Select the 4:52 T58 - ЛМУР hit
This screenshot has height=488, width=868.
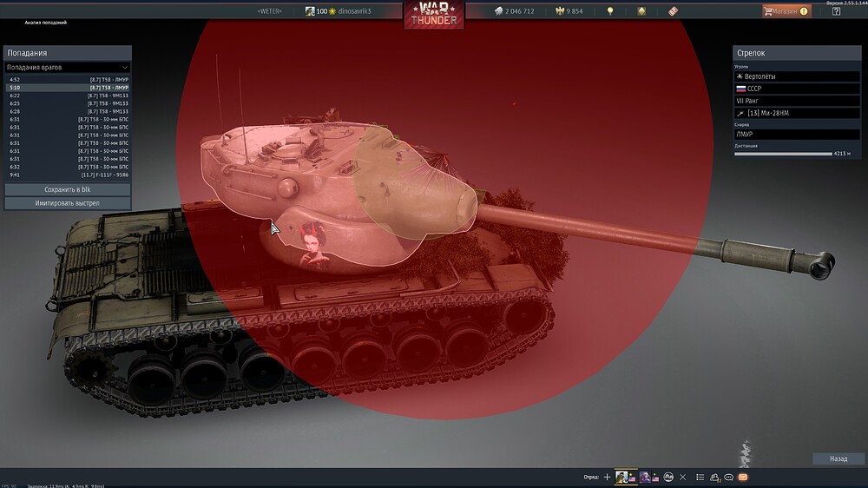click(x=68, y=80)
